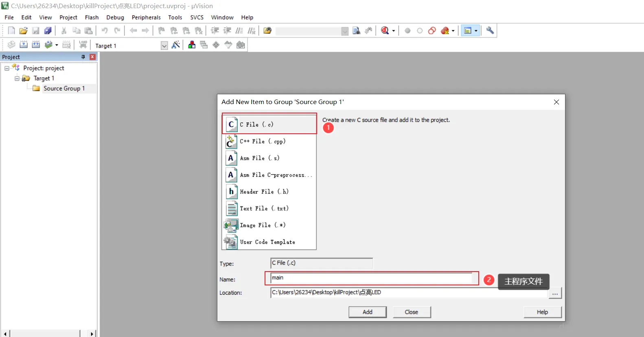Open the Window menu
The width and height of the screenshot is (644, 337).
click(222, 17)
